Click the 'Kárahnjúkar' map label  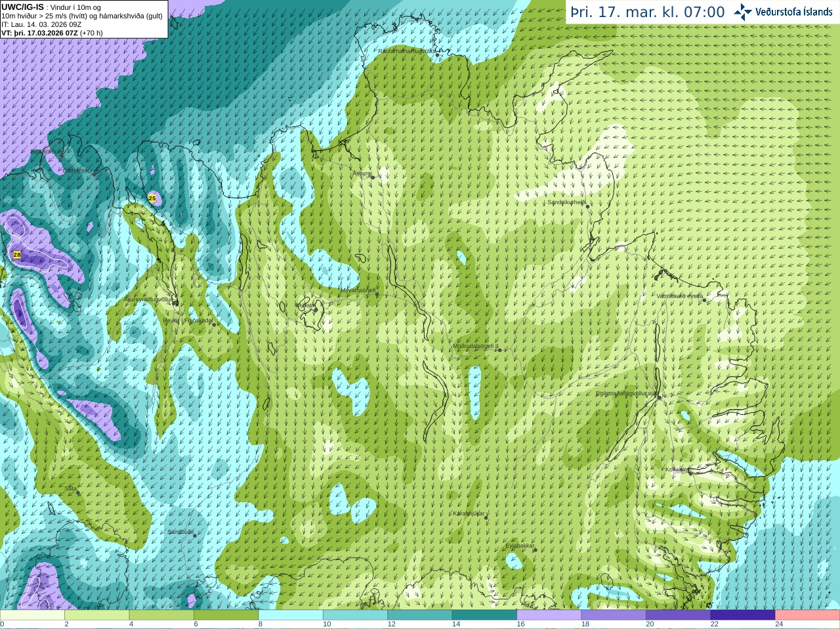coord(469,513)
